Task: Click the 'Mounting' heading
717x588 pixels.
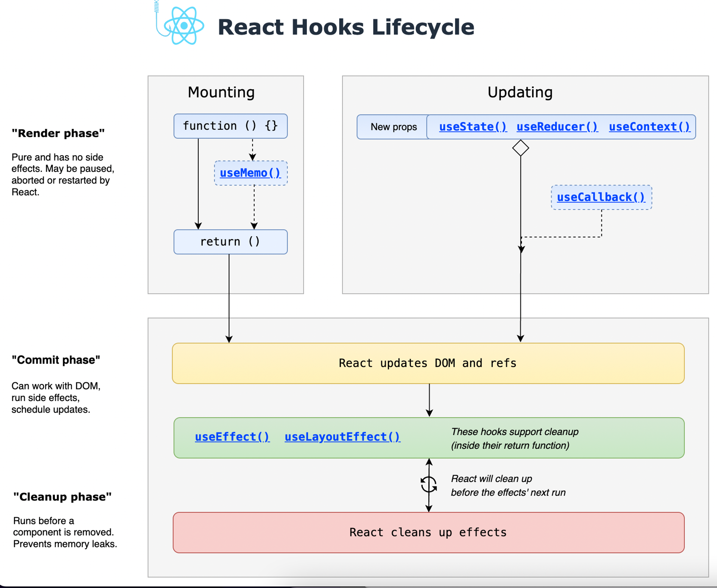Action: (221, 92)
